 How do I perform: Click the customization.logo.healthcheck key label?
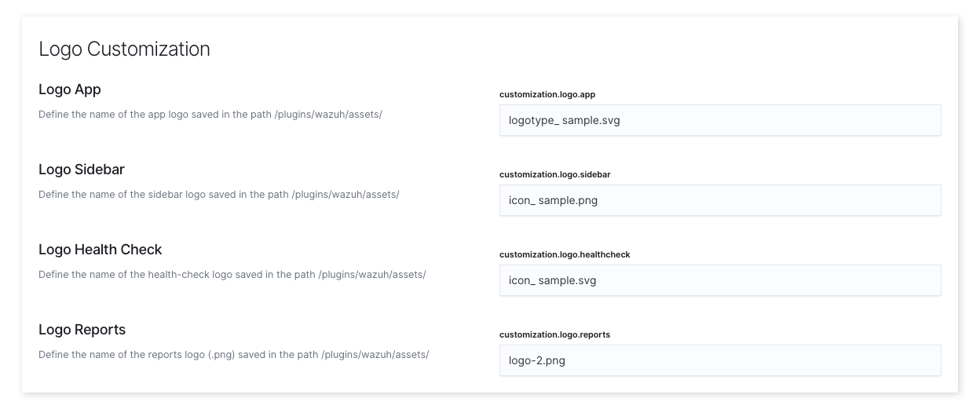click(565, 254)
